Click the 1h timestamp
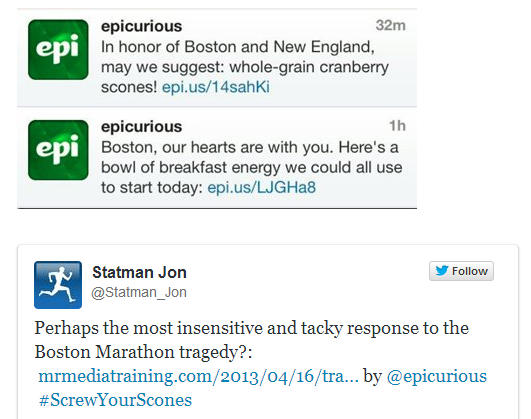531x419 pixels. (397, 126)
